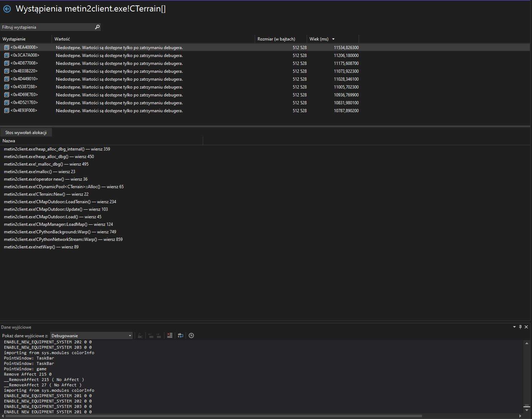Select instance <0x3CA7A008> row
Screen dimensions: 532x419
click(265, 55)
